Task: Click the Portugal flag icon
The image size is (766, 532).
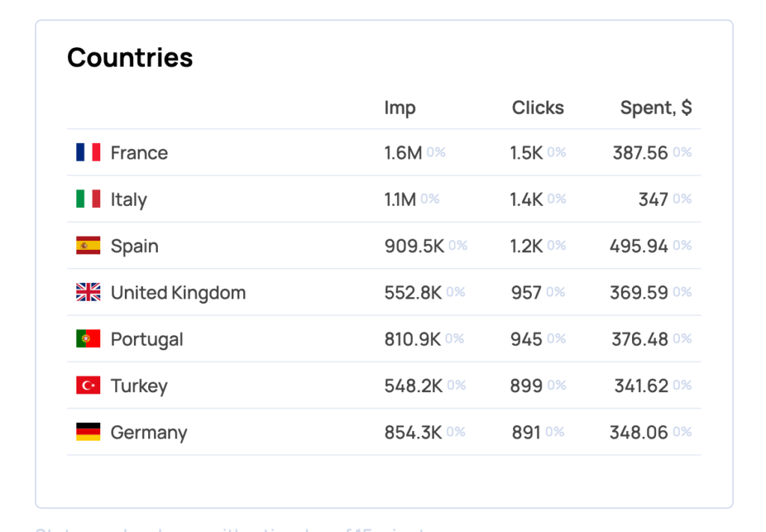Action: click(x=88, y=339)
